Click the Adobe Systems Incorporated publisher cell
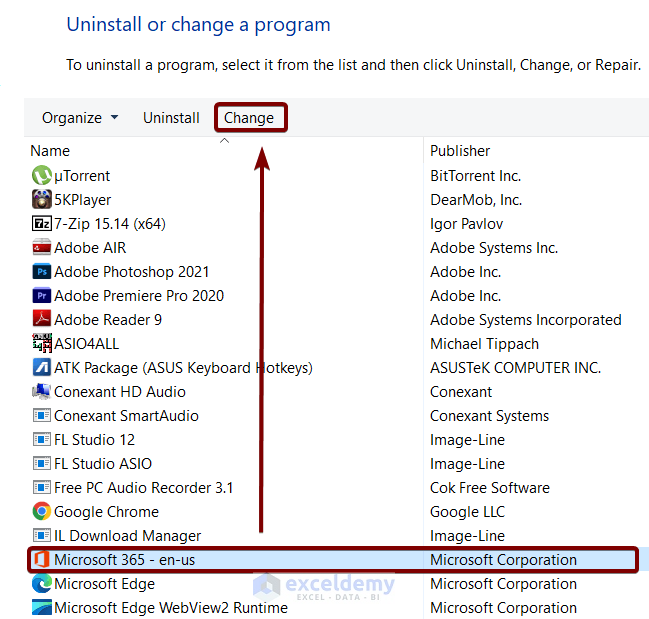The height and width of the screenshot is (619, 649). click(526, 320)
